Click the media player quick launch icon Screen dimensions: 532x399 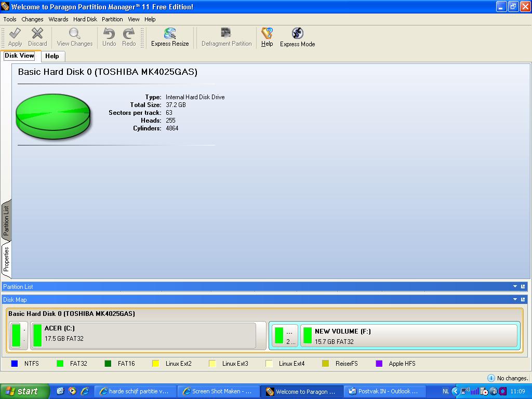coord(72,391)
